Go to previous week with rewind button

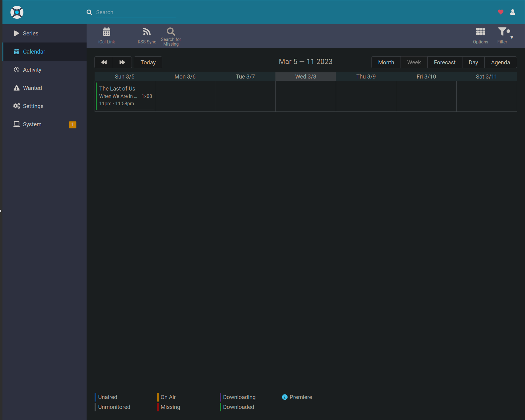pos(104,62)
